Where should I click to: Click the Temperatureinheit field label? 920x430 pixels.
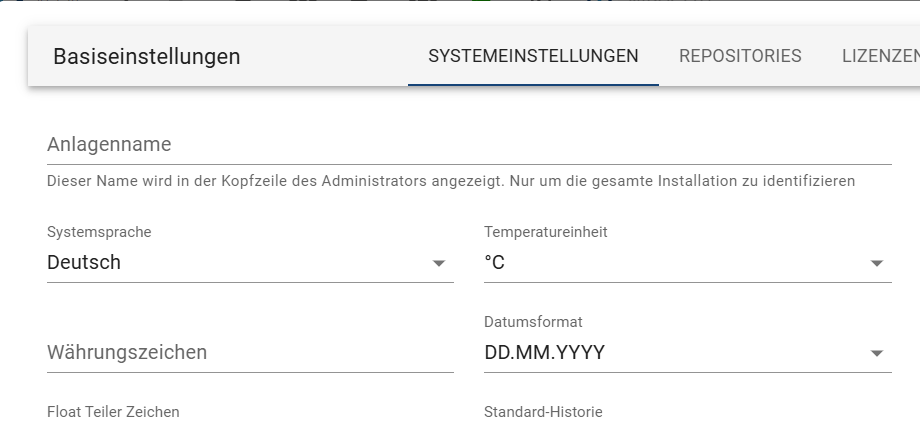[x=545, y=232]
